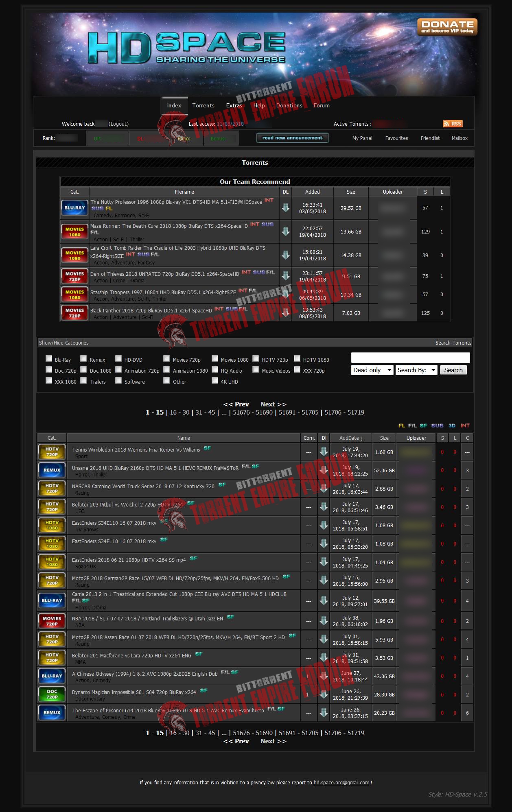Click Remux badge beside Escape of Prisoner 614
Image resolution: width=512 pixels, height=812 pixels.
click(x=52, y=712)
